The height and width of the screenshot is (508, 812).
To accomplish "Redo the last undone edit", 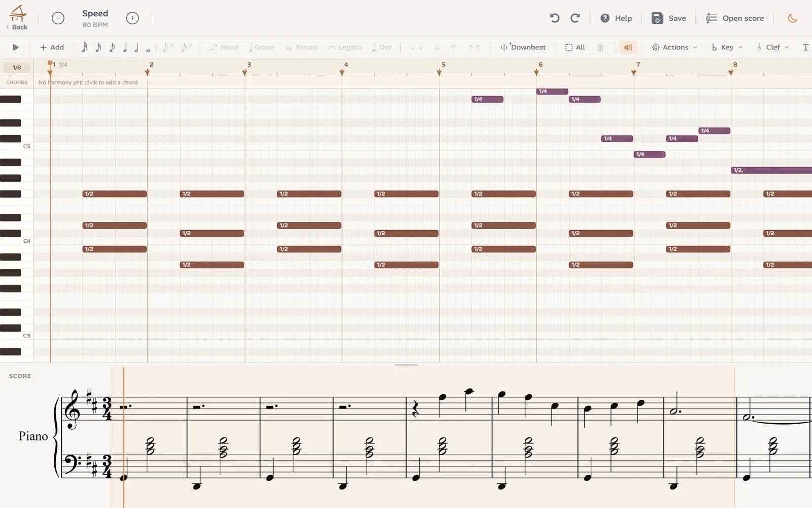I will tap(575, 18).
